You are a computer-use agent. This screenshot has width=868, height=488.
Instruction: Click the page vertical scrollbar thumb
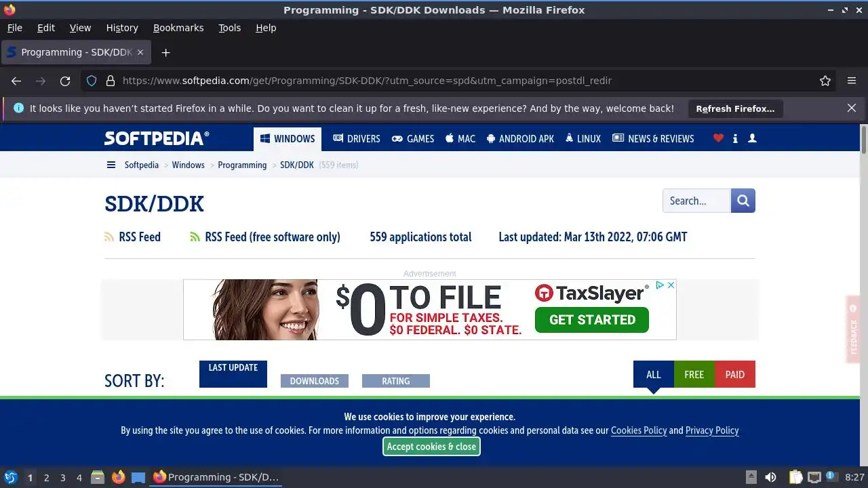pyautogui.click(x=863, y=140)
